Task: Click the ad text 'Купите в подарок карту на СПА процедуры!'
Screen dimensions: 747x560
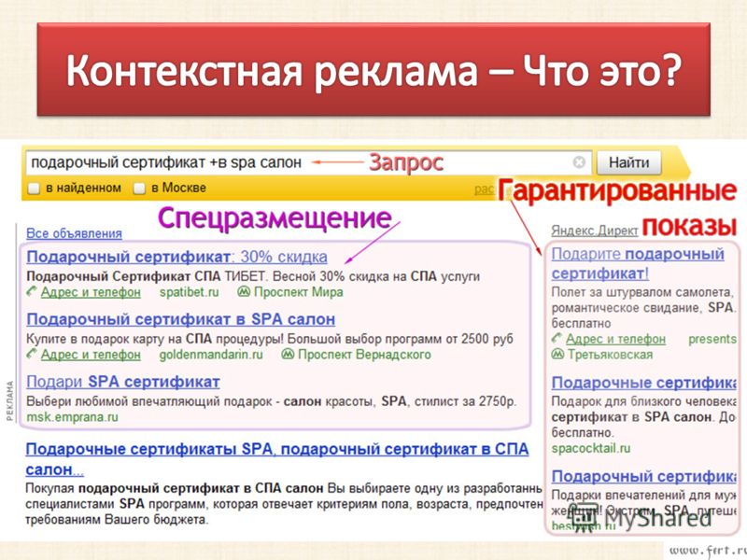Action: point(155,339)
